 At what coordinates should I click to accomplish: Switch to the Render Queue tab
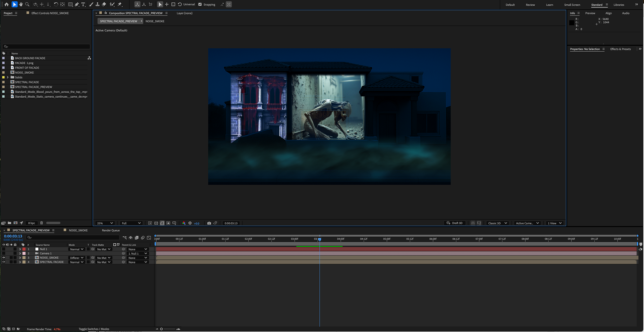(x=111, y=230)
